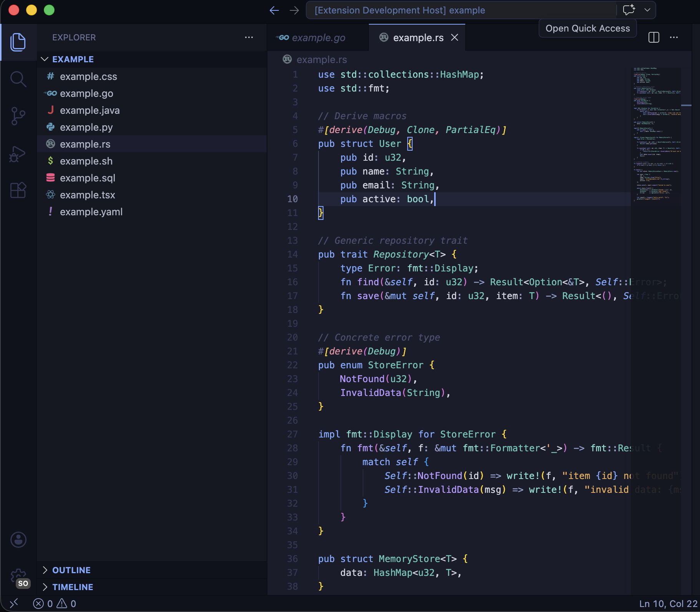
Task: Open the Explorer Views and More Actions ellipsis
Action: point(249,37)
